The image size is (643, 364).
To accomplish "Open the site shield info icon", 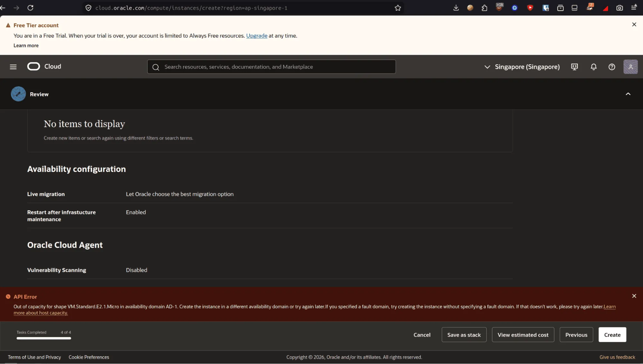I will tap(88, 8).
